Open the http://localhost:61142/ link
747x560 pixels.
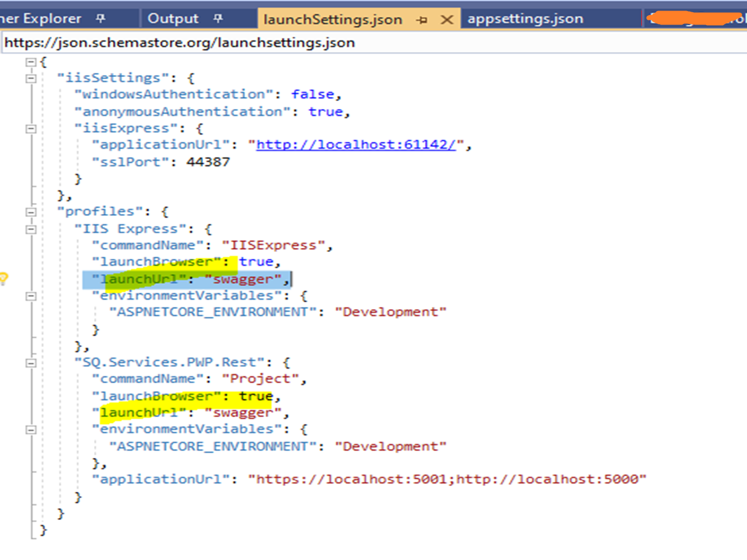pyautogui.click(x=355, y=145)
